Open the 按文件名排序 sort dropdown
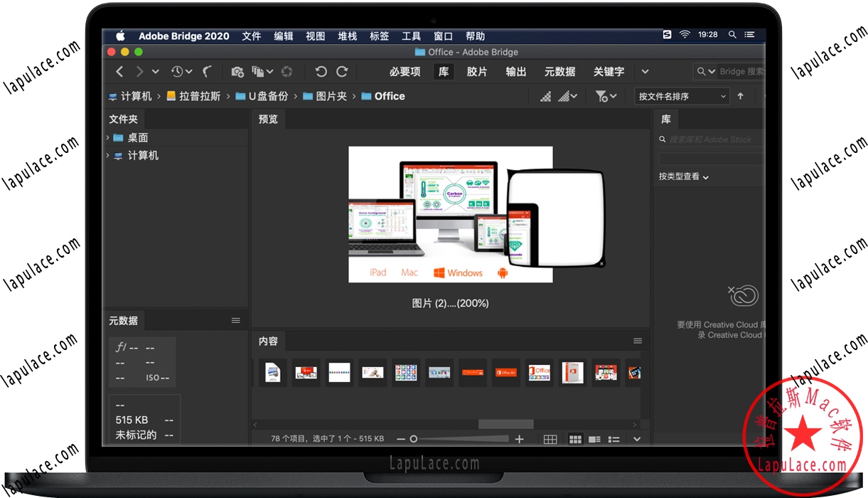868x498 pixels. (680, 95)
